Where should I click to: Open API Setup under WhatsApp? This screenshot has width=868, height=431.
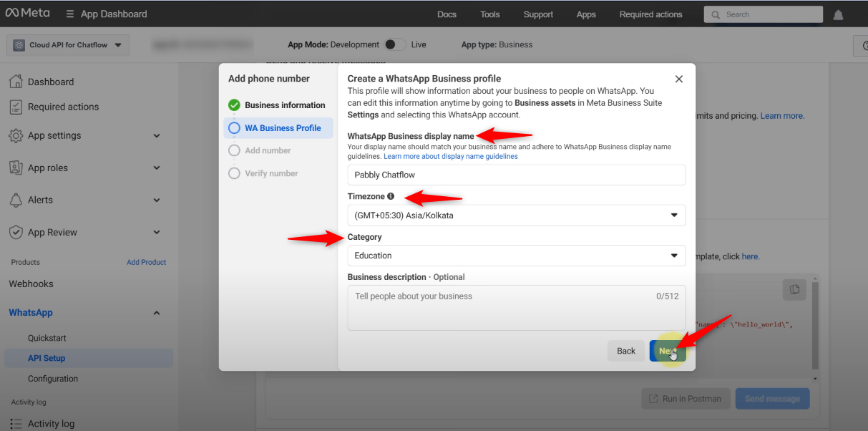[x=47, y=358]
